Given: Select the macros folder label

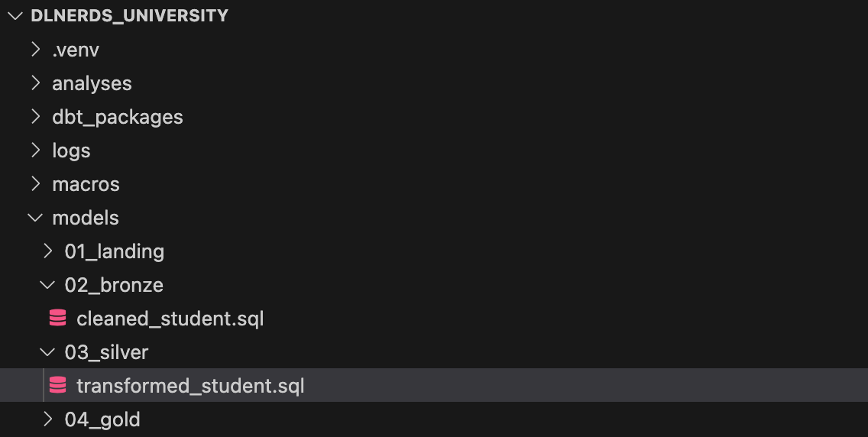Looking at the screenshot, I should pos(86,184).
